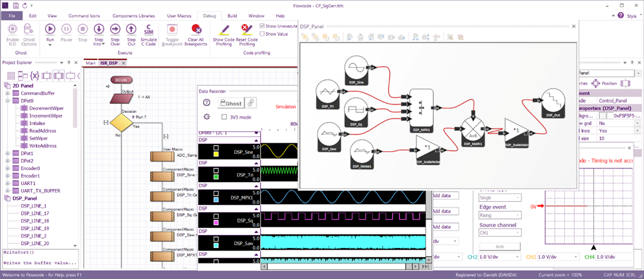Tick the white checkbox on DSP_MPX1 channel
The image size is (644, 279).
(x=216, y=192)
